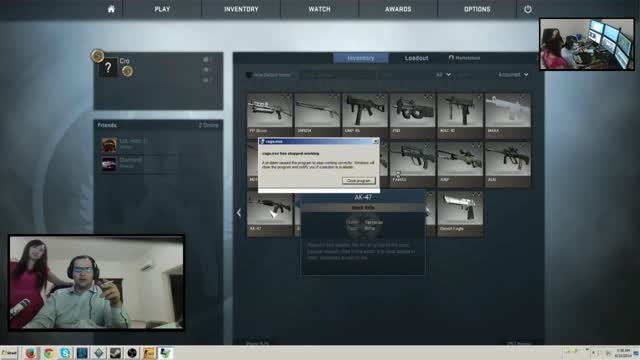This screenshot has width=640, height=360.
Task: Click the Friends panel header
Action: (x=158, y=125)
